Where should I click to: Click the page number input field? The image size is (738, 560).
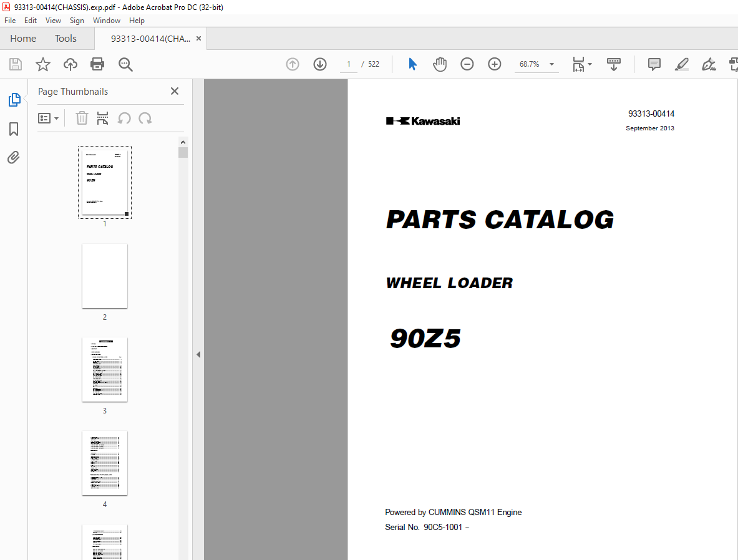[x=348, y=64]
